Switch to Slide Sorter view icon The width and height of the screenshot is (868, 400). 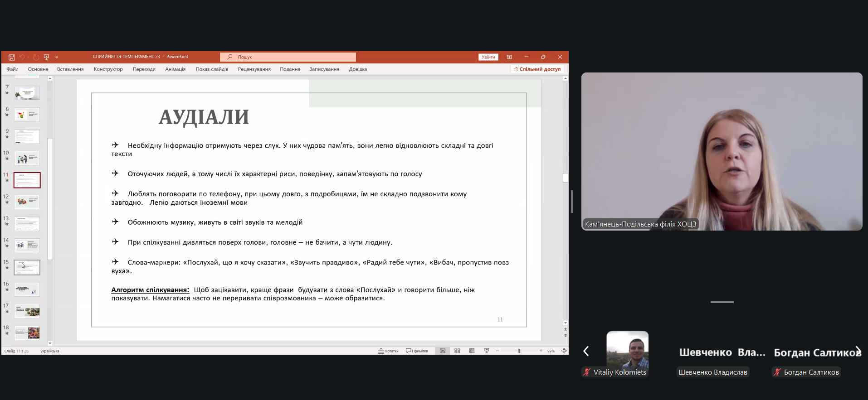(x=457, y=351)
